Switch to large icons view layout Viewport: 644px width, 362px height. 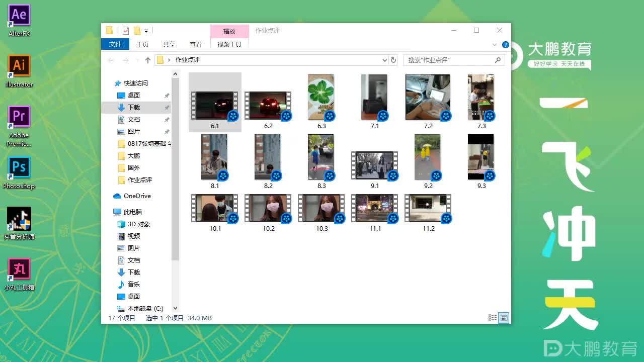[504, 318]
